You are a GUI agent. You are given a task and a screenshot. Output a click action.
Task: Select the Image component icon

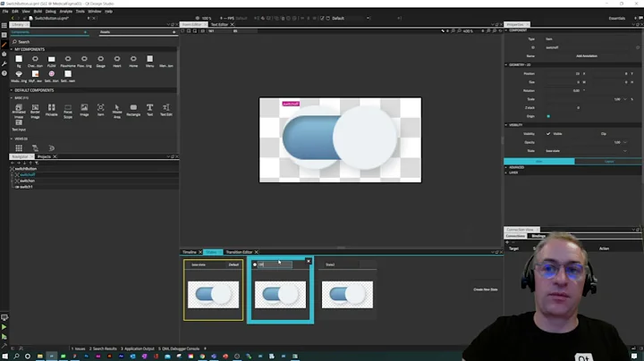[x=84, y=107]
